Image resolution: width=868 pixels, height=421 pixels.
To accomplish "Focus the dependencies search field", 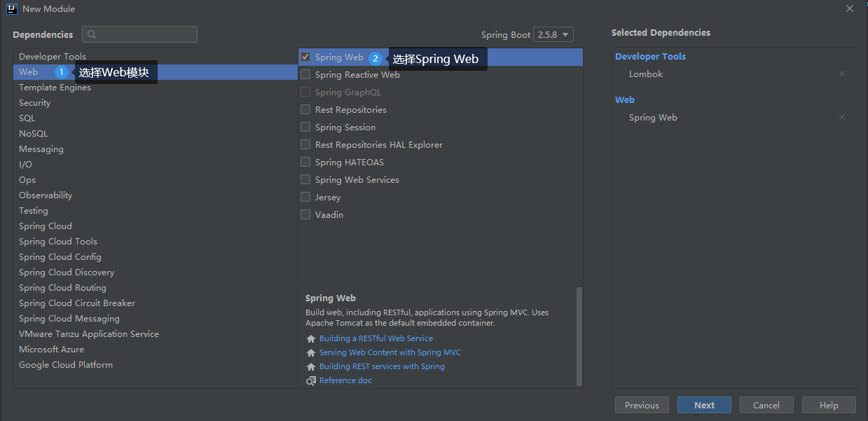I will coord(139,34).
